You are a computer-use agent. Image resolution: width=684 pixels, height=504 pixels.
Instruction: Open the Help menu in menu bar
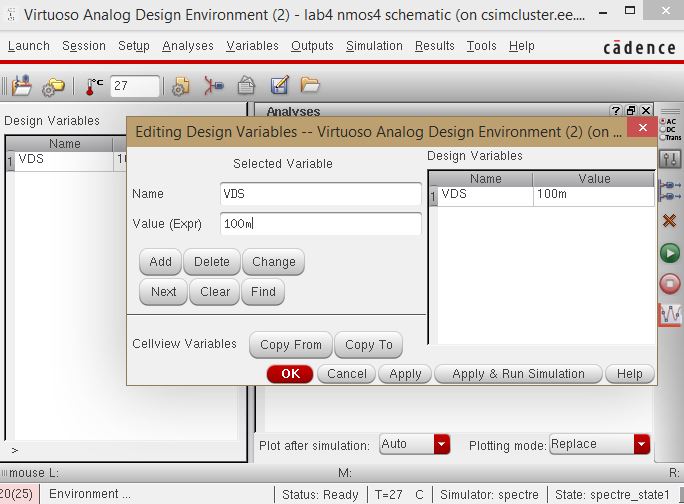point(521,46)
